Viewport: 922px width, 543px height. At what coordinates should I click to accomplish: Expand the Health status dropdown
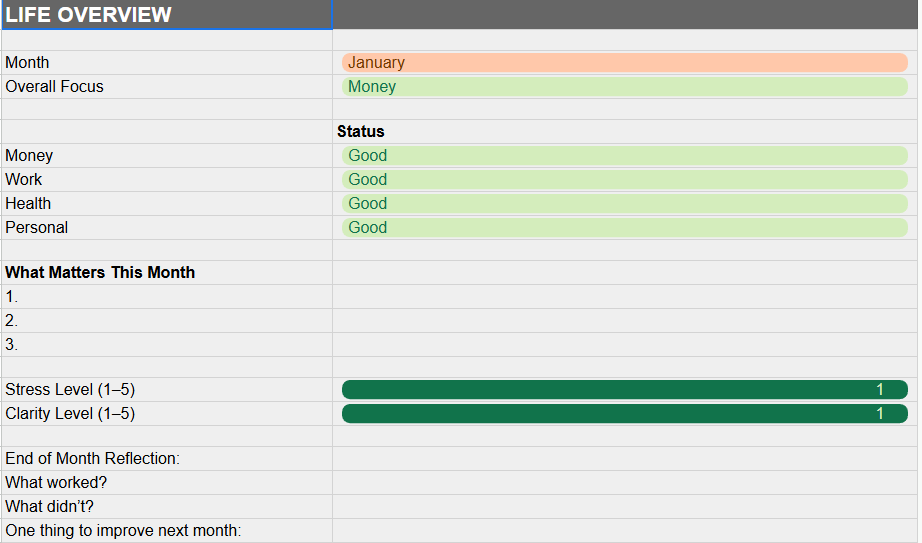pyautogui.click(x=624, y=204)
